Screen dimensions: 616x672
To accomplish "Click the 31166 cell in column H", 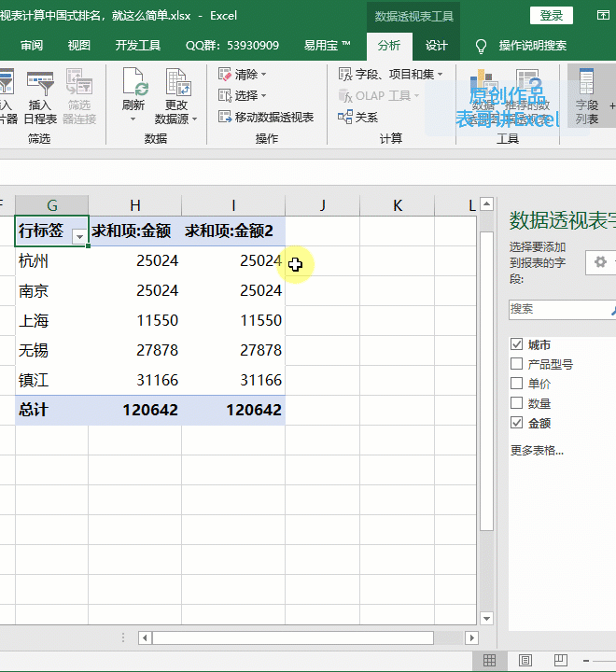I will (135, 380).
